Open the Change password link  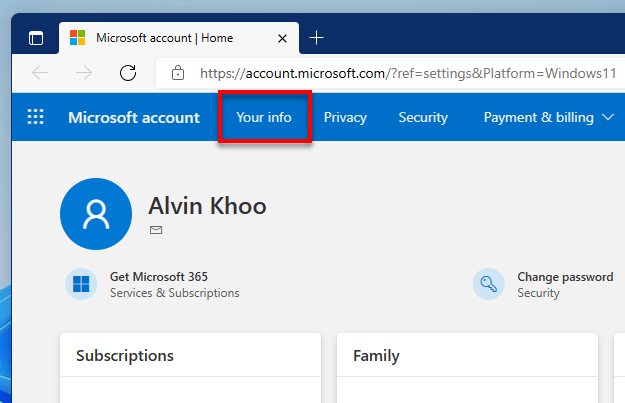point(565,277)
